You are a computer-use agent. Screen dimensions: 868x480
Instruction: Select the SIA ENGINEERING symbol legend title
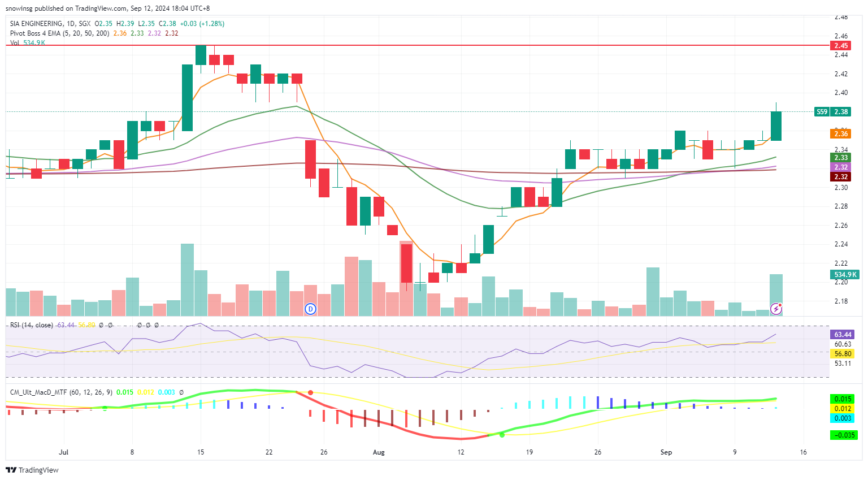tap(37, 24)
